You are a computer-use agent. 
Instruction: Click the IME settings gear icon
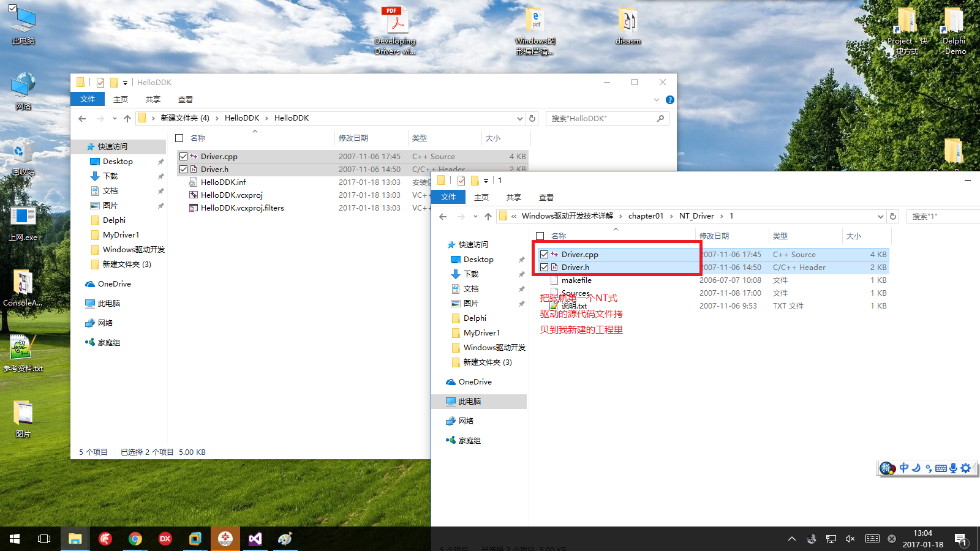point(966,468)
